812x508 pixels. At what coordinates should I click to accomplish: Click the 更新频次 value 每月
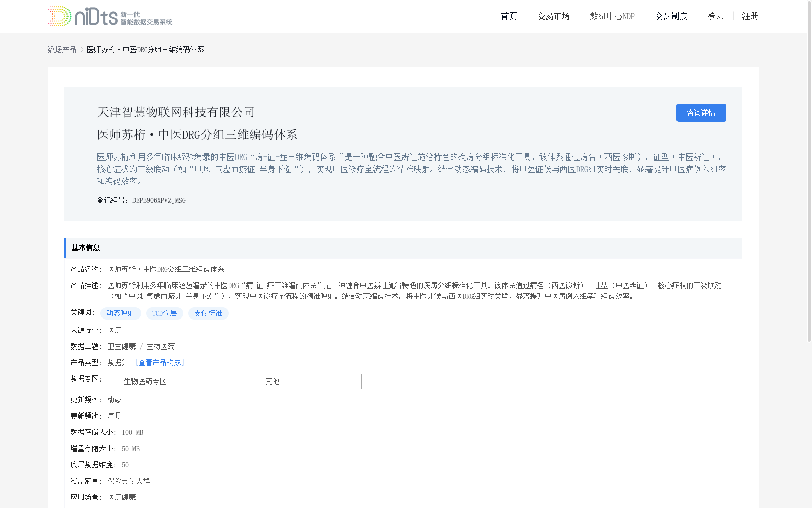tap(114, 416)
